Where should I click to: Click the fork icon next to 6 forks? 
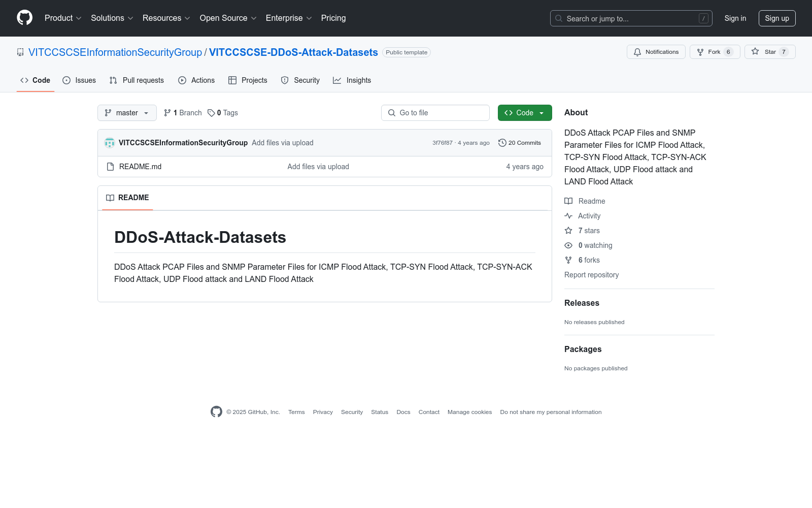tap(568, 260)
